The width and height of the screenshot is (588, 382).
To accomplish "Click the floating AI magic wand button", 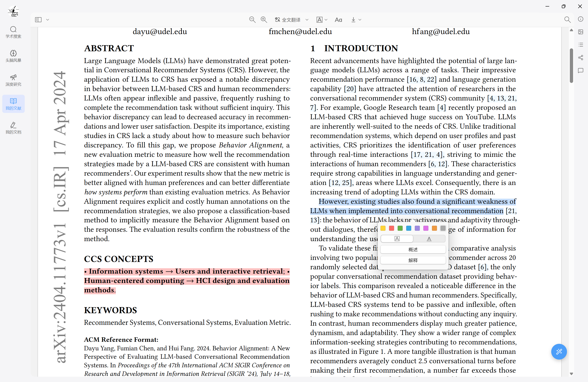I will point(559,351).
